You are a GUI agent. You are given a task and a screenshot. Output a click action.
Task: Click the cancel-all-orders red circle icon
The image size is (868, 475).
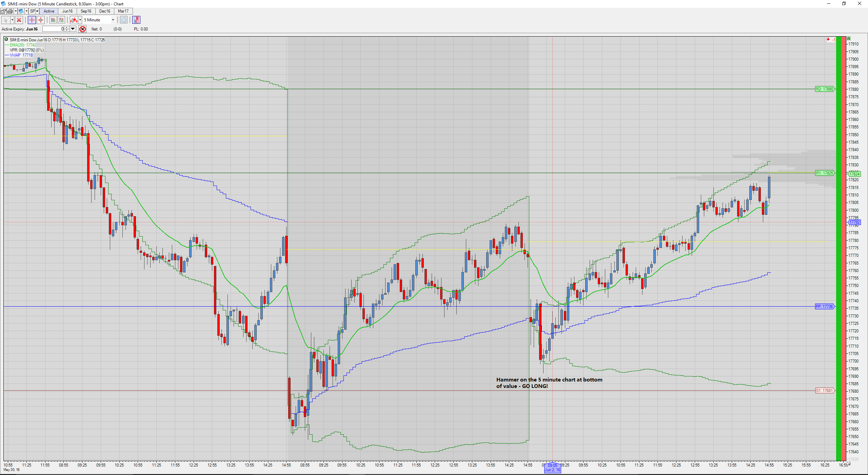pyautogui.click(x=82, y=29)
